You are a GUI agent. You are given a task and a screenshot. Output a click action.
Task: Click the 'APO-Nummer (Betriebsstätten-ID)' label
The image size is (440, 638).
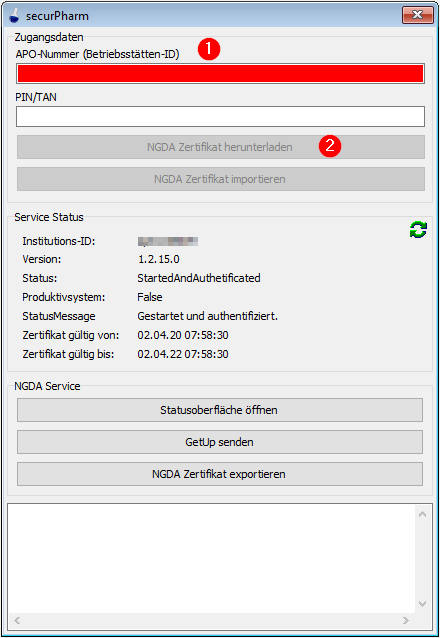click(x=98, y=54)
